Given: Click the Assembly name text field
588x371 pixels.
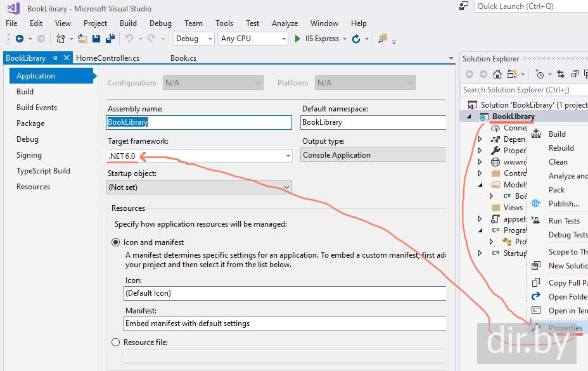Looking at the screenshot, I should click(199, 122).
